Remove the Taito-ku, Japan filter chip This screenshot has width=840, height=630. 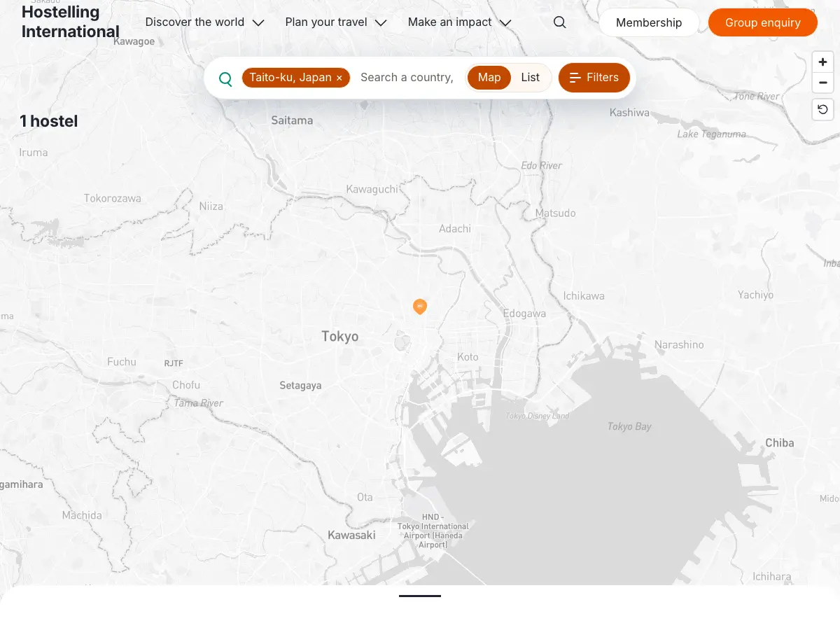click(x=339, y=78)
